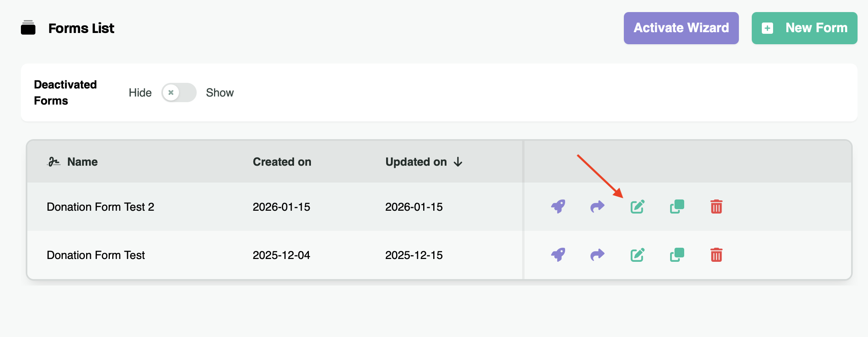The width and height of the screenshot is (868, 337).
Task: Edit Donation Form Test 2 via pencil icon
Action: pos(637,207)
